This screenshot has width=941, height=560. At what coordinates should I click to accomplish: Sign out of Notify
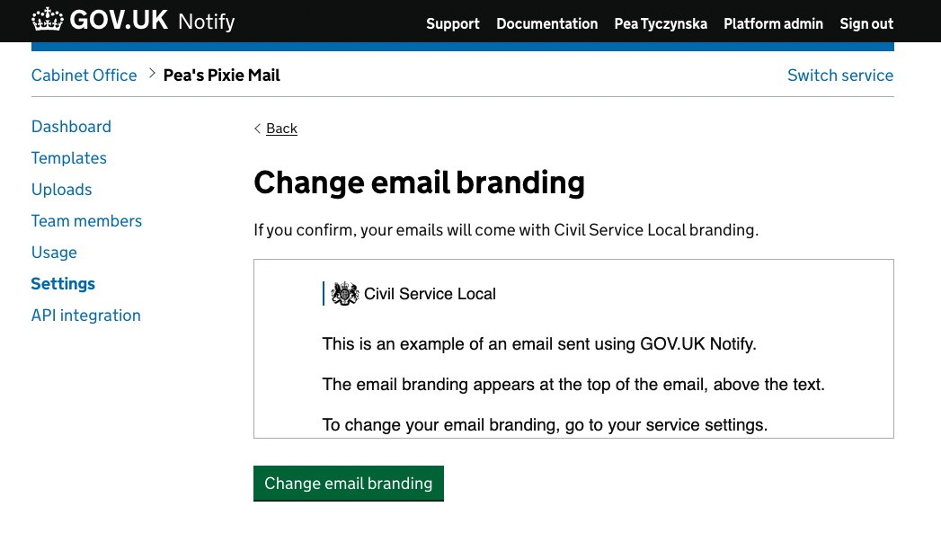(866, 24)
